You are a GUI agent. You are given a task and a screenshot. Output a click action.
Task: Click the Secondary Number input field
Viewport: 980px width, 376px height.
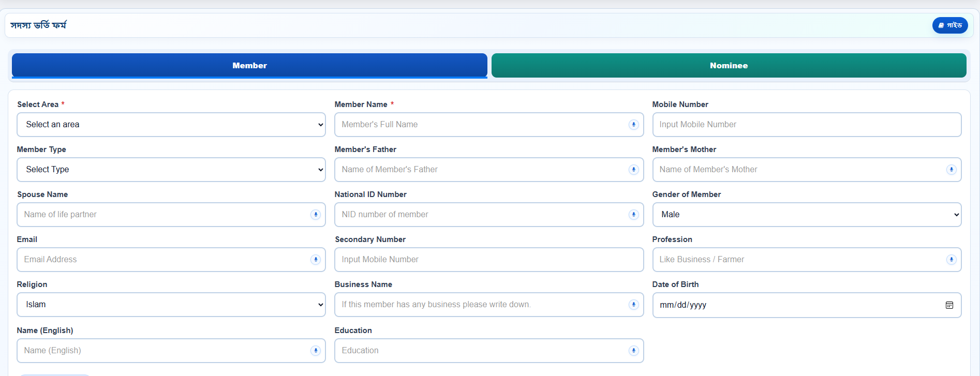point(489,260)
